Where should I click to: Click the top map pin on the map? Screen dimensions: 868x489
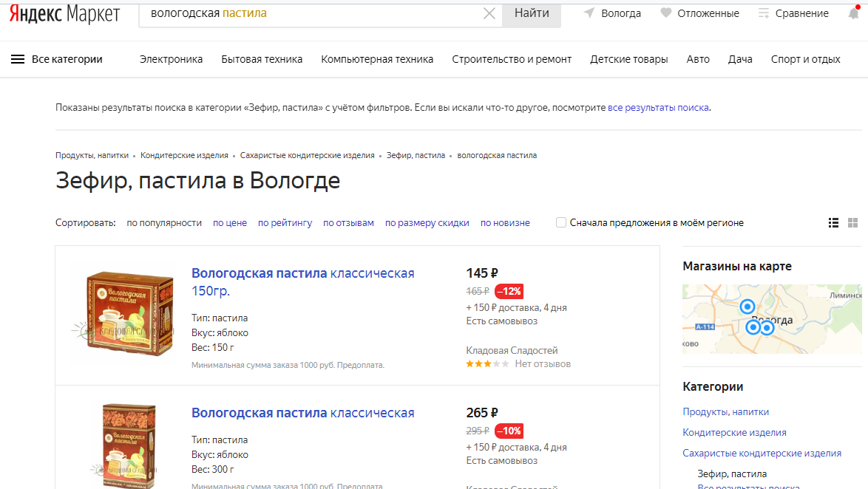coord(747,307)
